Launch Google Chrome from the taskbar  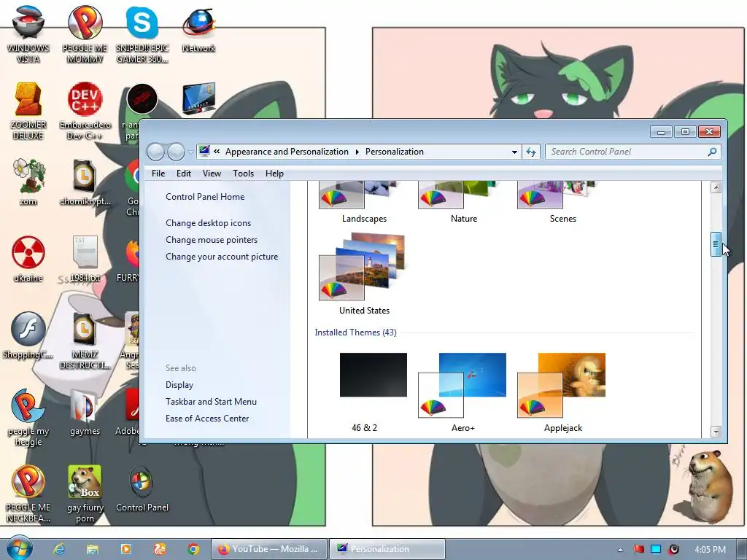pyautogui.click(x=193, y=549)
